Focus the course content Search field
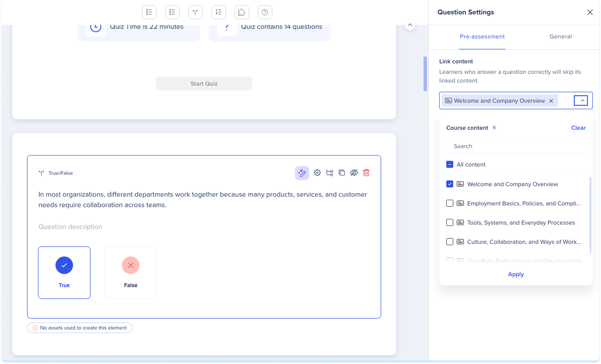 pos(516,146)
